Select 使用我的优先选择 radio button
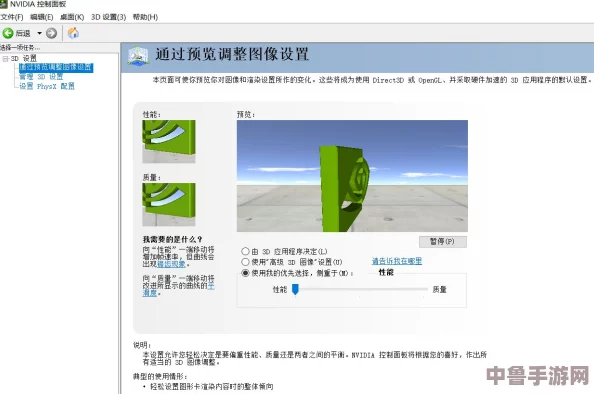This screenshot has height=394, width=594. click(x=245, y=273)
